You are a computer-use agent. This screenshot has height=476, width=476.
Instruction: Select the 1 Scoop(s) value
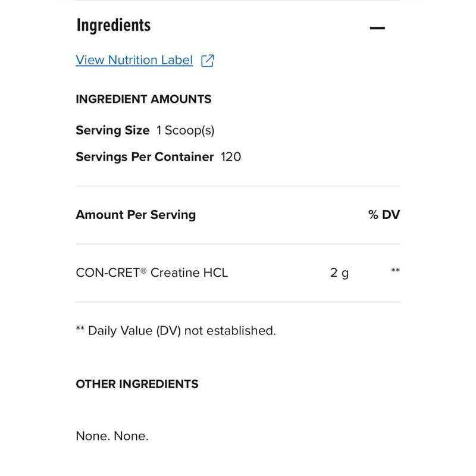coord(185,130)
